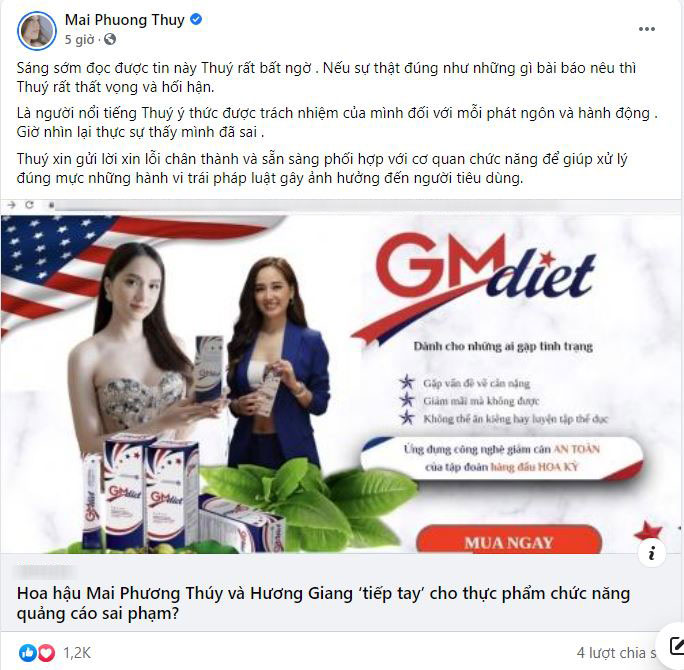684x670 pixels.
Task: Click the lock icon in preview address bar
Action: point(51,205)
